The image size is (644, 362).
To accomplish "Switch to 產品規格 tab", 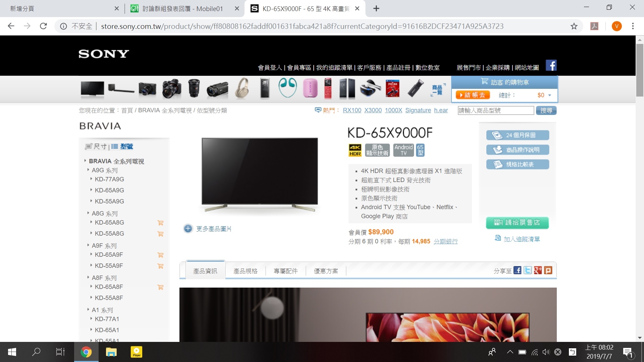I will [245, 271].
